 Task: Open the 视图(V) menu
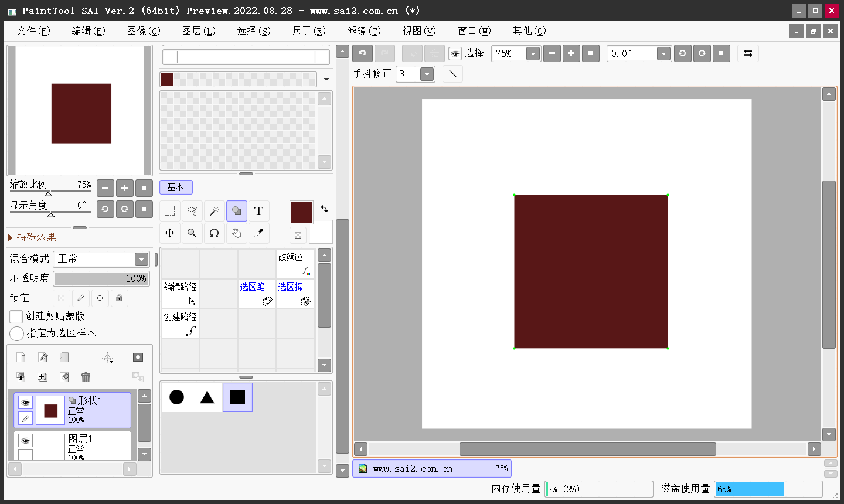419,30
